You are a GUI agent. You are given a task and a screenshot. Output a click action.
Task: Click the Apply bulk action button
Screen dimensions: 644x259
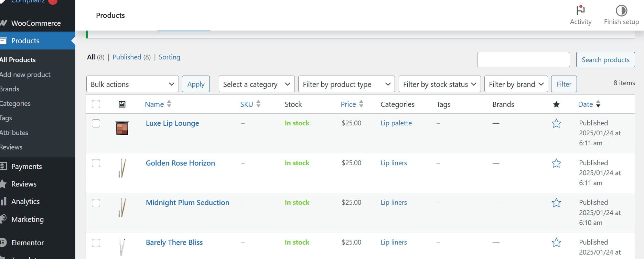click(196, 84)
